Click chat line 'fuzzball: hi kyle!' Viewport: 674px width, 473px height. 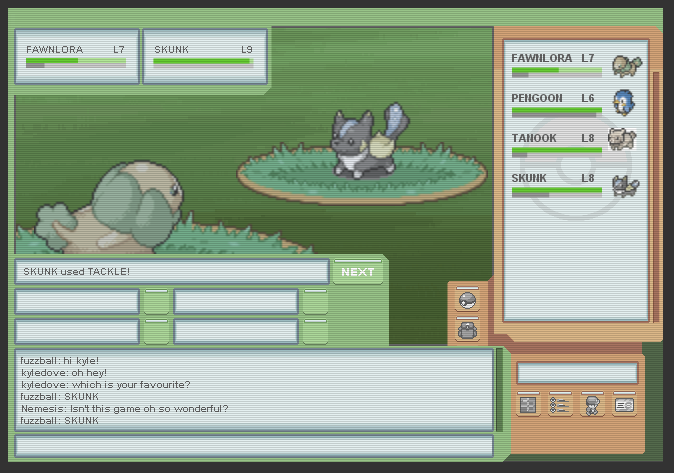[60, 360]
